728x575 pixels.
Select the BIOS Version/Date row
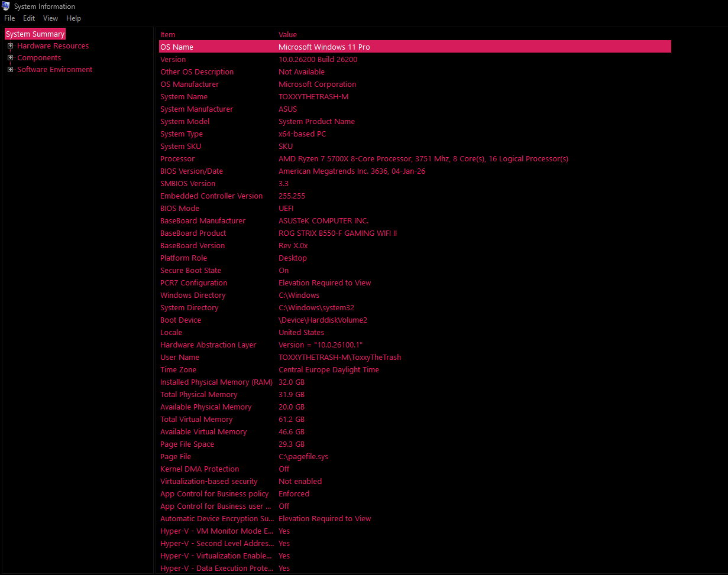[415, 171]
